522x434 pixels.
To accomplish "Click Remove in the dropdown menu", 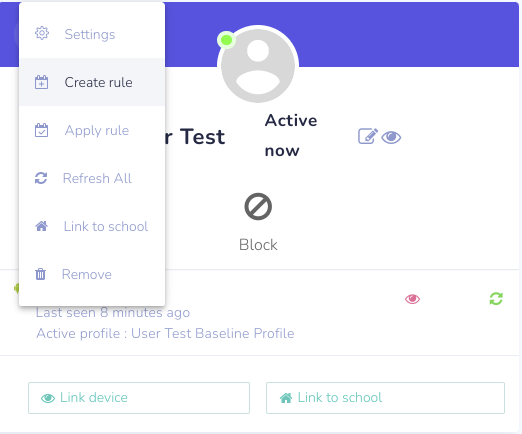I will (x=92, y=274).
